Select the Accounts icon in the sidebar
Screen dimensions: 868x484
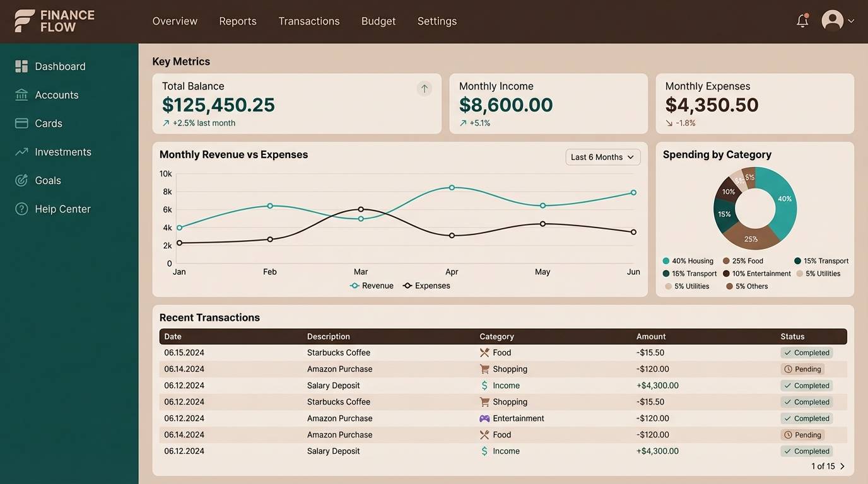[20, 95]
